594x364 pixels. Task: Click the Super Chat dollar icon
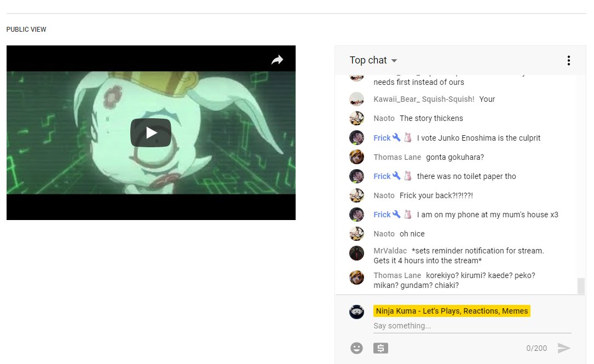click(380, 348)
